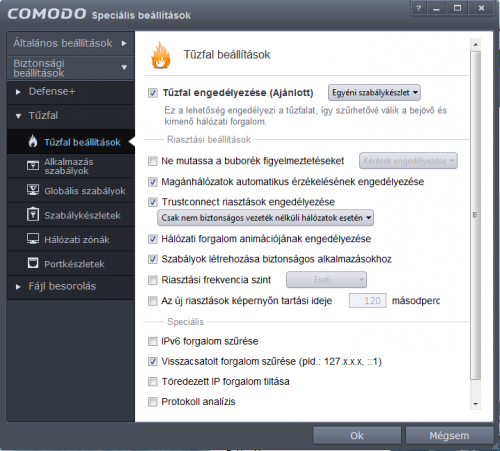Viewport: 500px width, 451px height.
Task: Click the Ok button
Action: (x=357, y=436)
